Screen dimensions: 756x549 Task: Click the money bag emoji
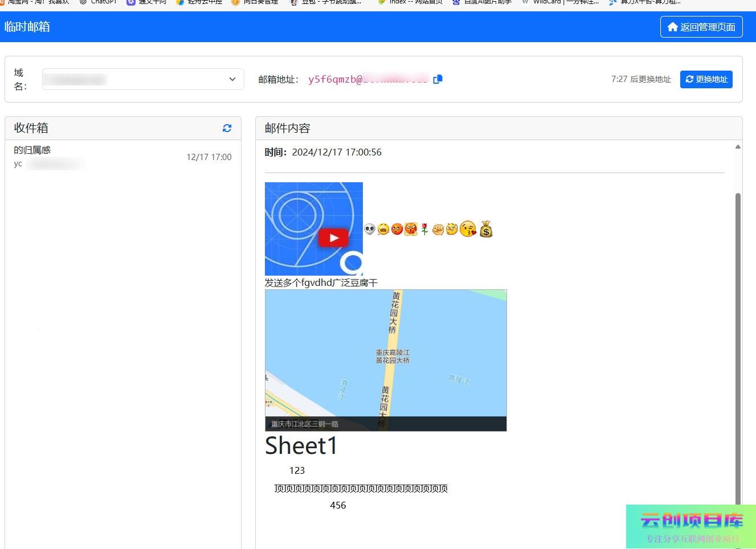(486, 229)
